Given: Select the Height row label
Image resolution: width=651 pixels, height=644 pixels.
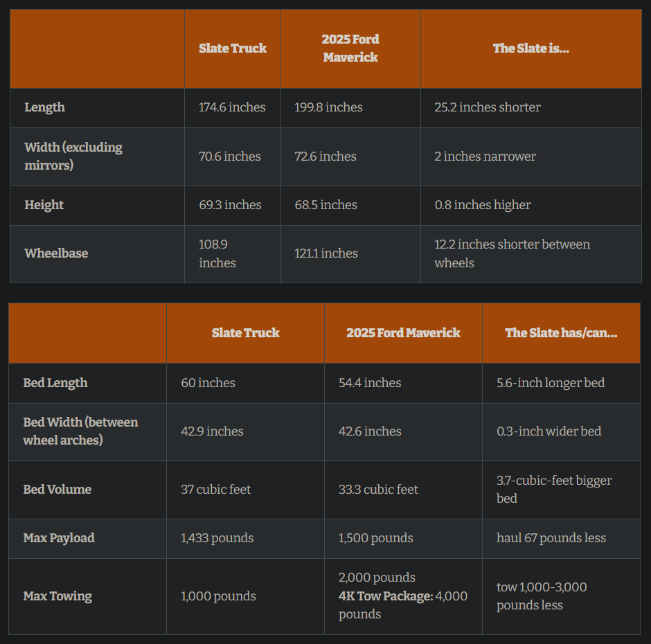Looking at the screenshot, I should tap(44, 205).
